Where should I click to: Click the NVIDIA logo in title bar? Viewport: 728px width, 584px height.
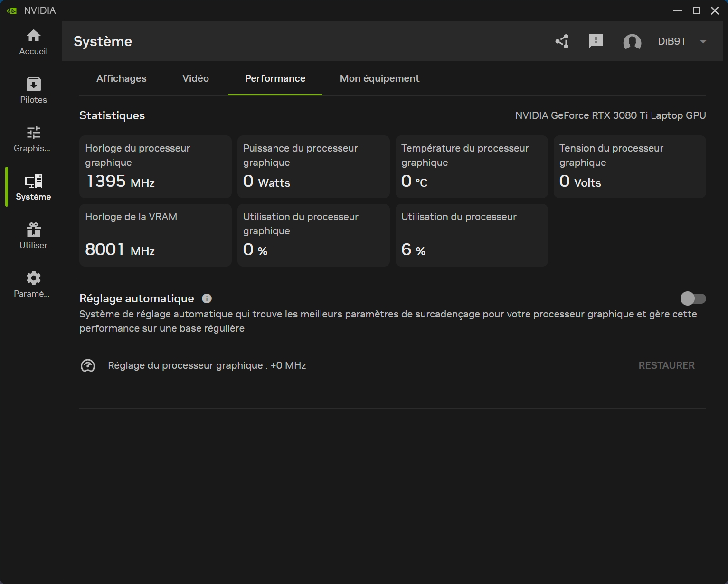pyautogui.click(x=11, y=10)
